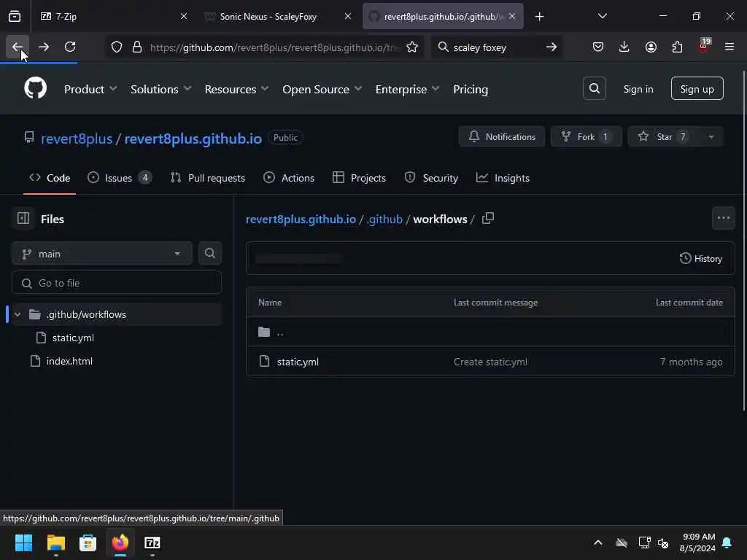Screen dimensions: 747x560
Task: Open the Firefox hamburger menu
Action: click(729, 47)
